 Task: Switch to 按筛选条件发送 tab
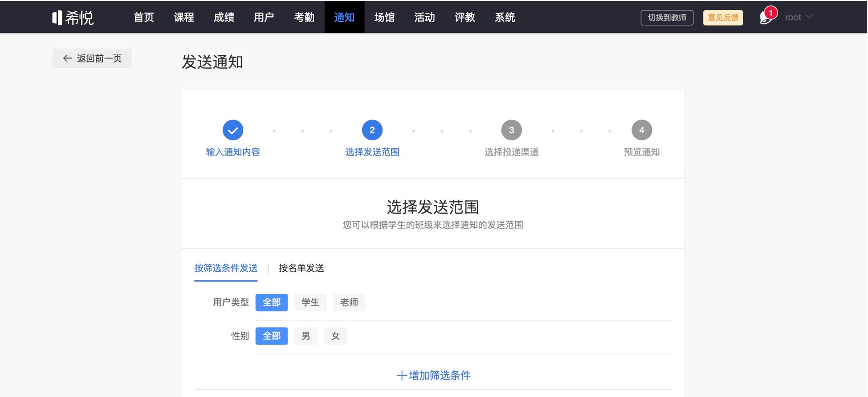(x=226, y=268)
